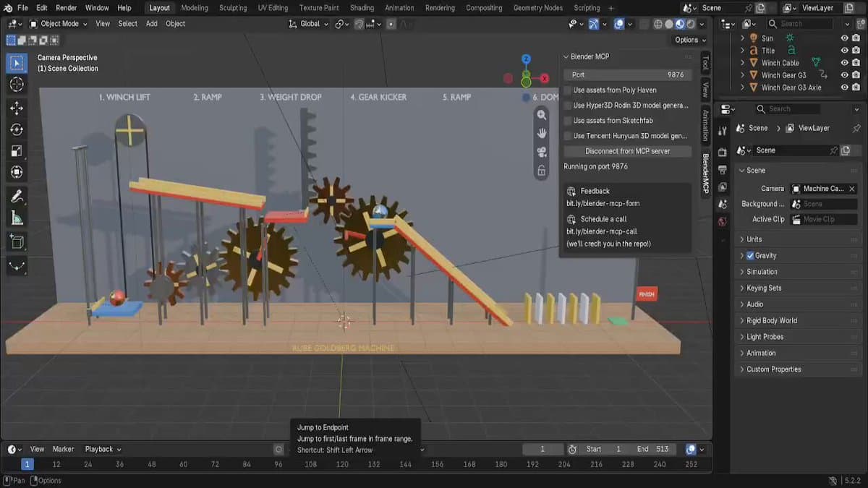The width and height of the screenshot is (868, 488).
Task: Select the Measure tool
Action: pos(17,218)
